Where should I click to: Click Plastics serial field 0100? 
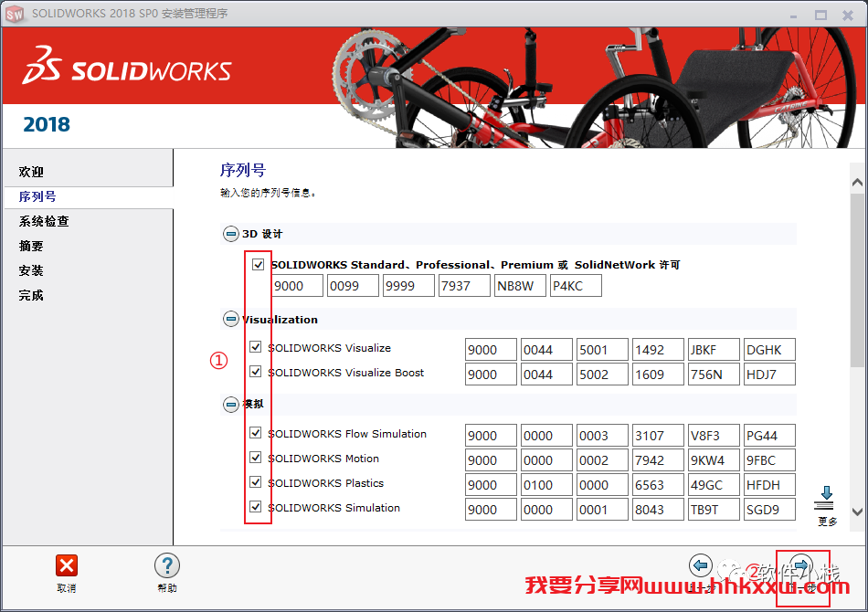546,485
